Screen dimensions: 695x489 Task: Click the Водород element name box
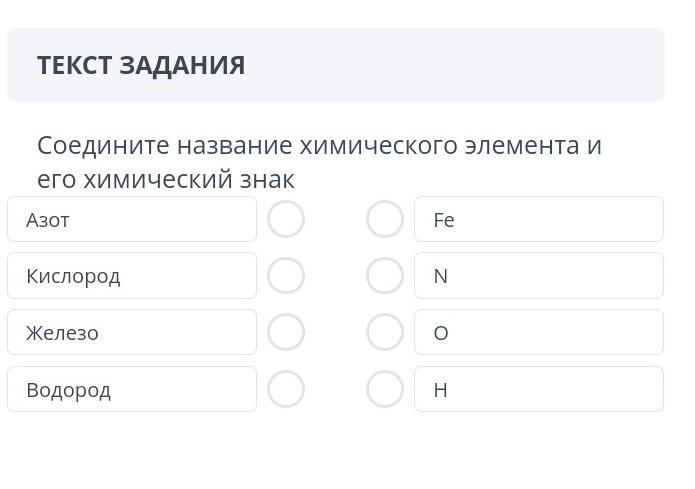[132, 390]
